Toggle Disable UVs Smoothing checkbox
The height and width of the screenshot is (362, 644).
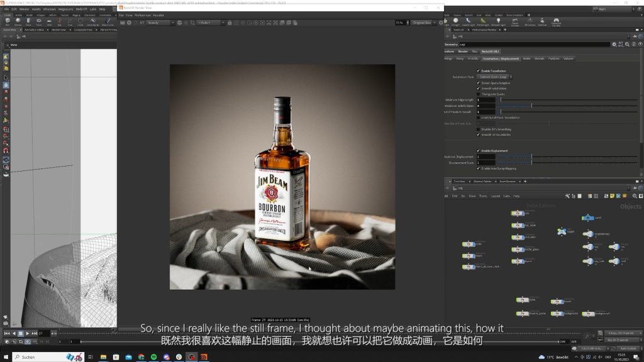click(x=478, y=129)
